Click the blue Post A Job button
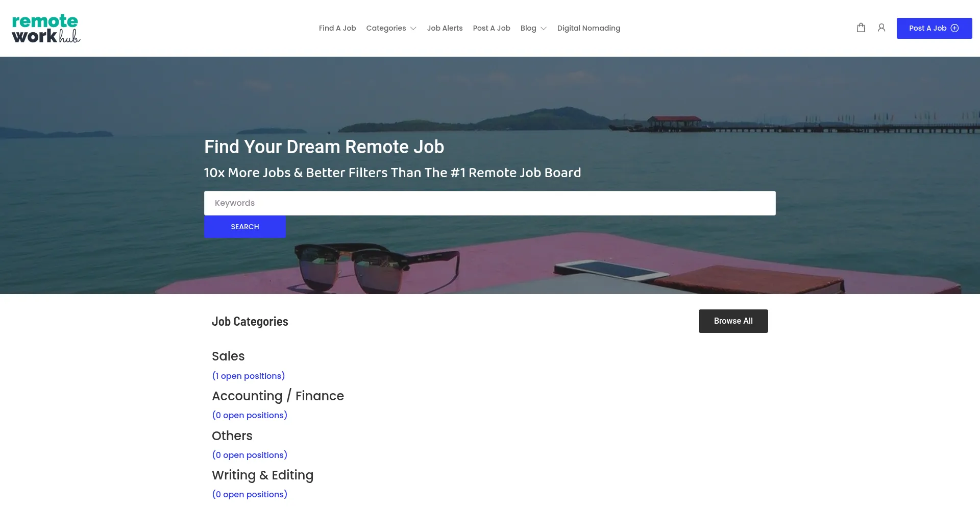 pos(934,28)
